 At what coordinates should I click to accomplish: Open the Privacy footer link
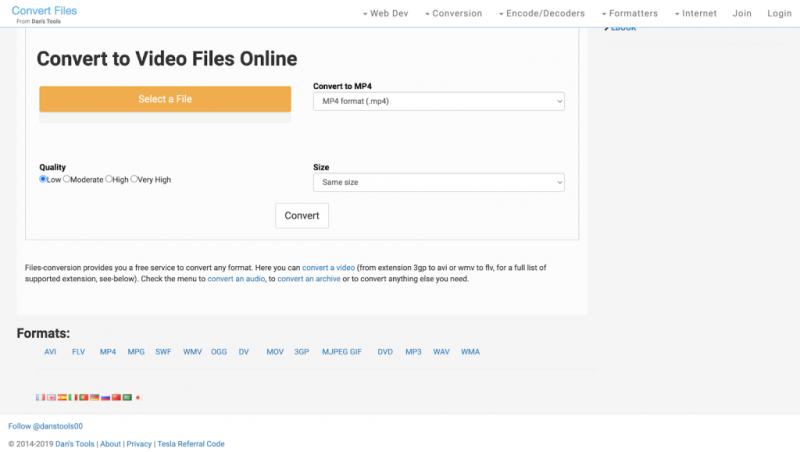[x=139, y=444]
